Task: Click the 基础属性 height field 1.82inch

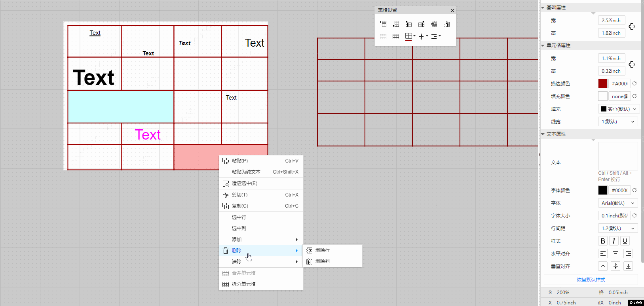Action: 612,33
